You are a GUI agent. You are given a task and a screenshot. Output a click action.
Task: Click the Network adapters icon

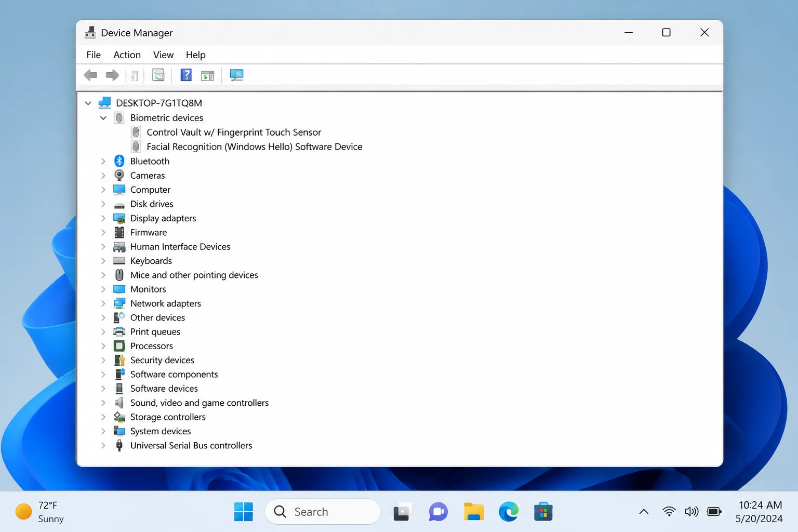click(119, 303)
